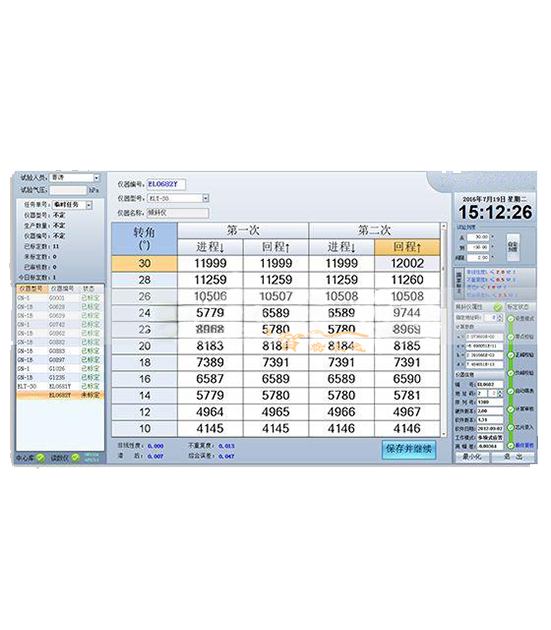Click cell 8183 in row 20
551x630 pixels.
click(210, 346)
